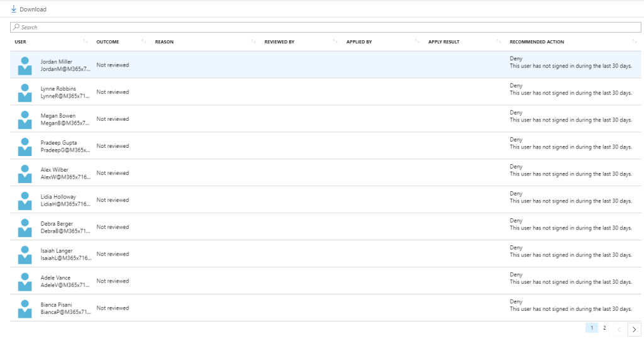Select the Adele Vance name text
The width and height of the screenshot is (644, 346).
(55, 278)
